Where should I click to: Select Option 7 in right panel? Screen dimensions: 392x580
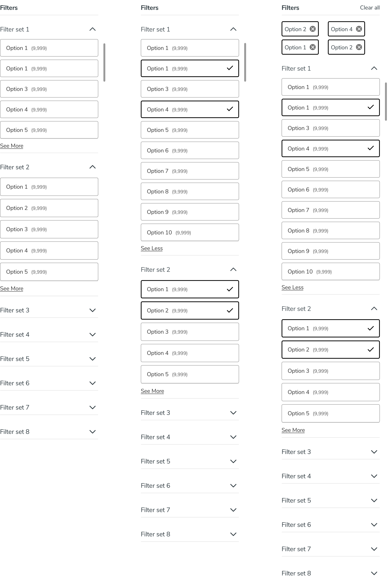click(x=331, y=210)
